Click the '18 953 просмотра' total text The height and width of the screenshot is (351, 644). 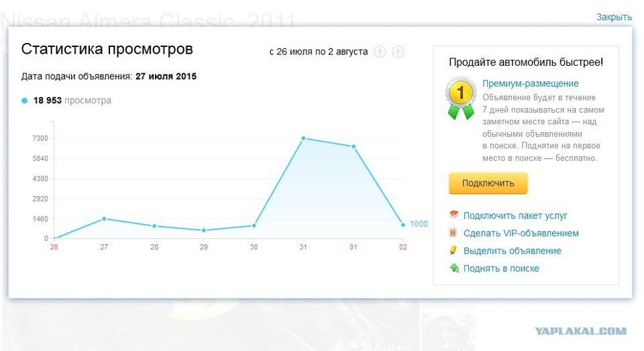72,100
